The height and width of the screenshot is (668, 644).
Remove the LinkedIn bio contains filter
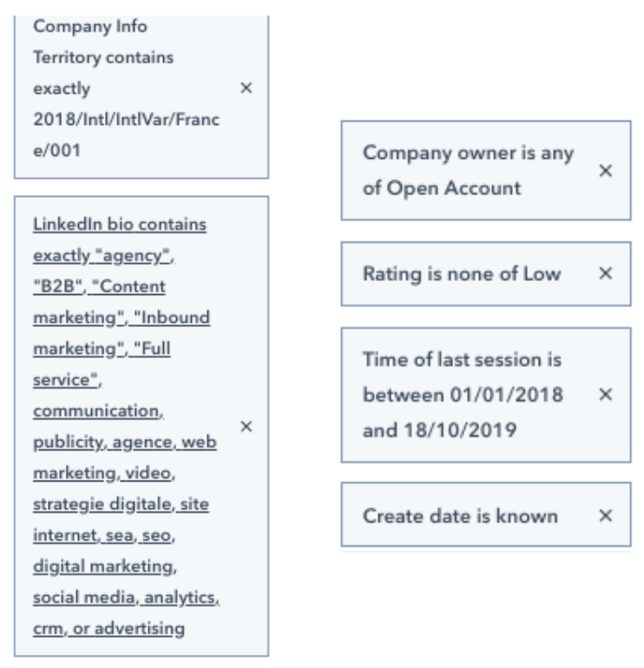(246, 427)
